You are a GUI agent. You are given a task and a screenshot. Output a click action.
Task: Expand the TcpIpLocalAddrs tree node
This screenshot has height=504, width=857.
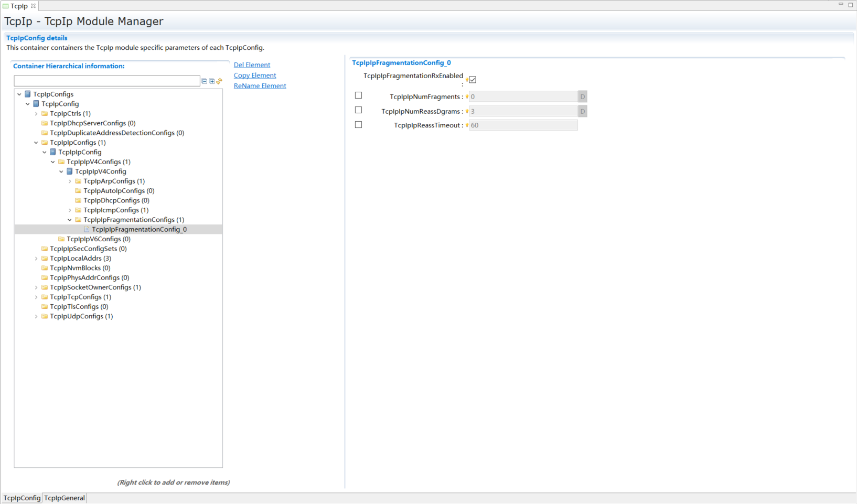(36, 259)
